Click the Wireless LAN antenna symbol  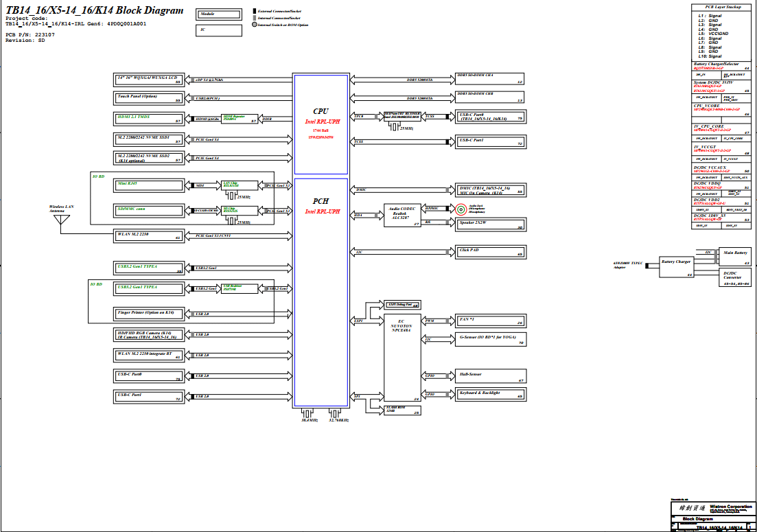point(61,221)
